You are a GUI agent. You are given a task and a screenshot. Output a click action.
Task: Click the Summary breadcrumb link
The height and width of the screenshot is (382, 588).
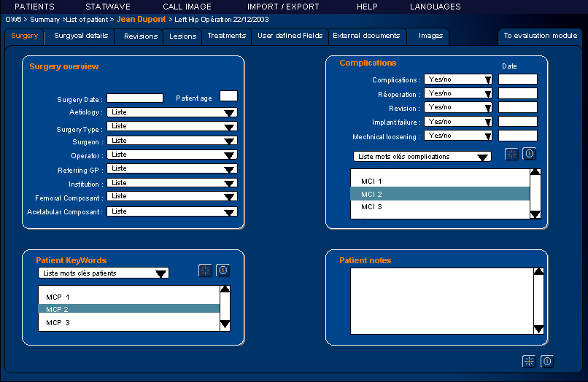(x=45, y=20)
